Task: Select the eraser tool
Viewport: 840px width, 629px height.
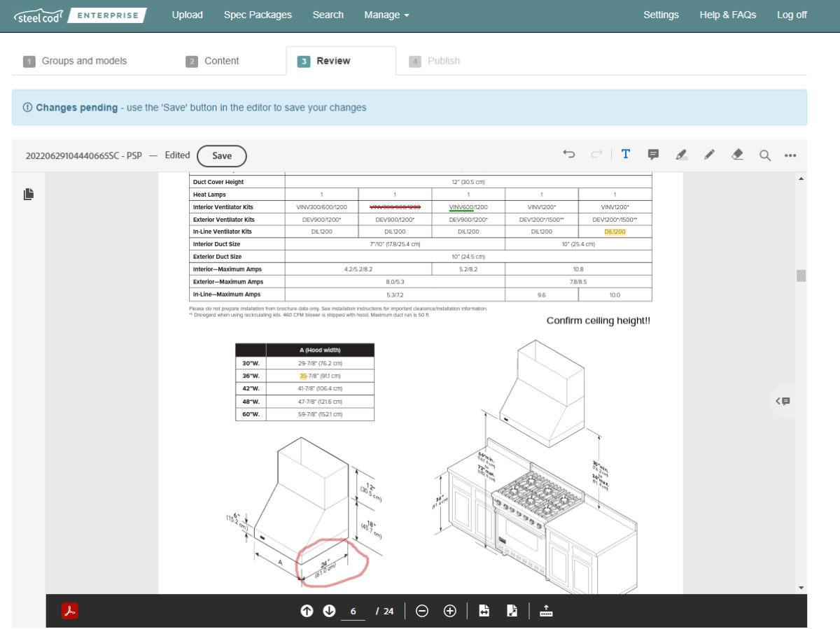Action: click(x=737, y=155)
